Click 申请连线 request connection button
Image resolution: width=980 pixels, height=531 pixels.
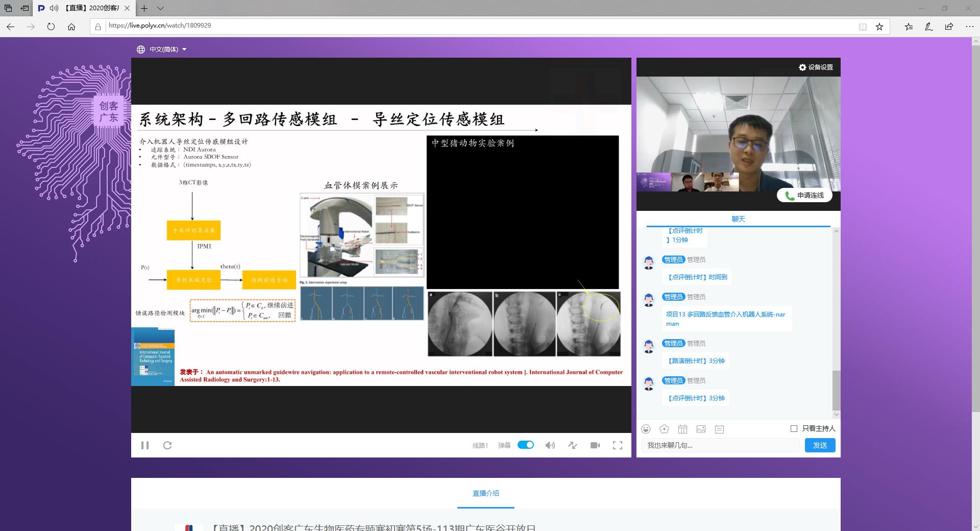click(x=804, y=195)
